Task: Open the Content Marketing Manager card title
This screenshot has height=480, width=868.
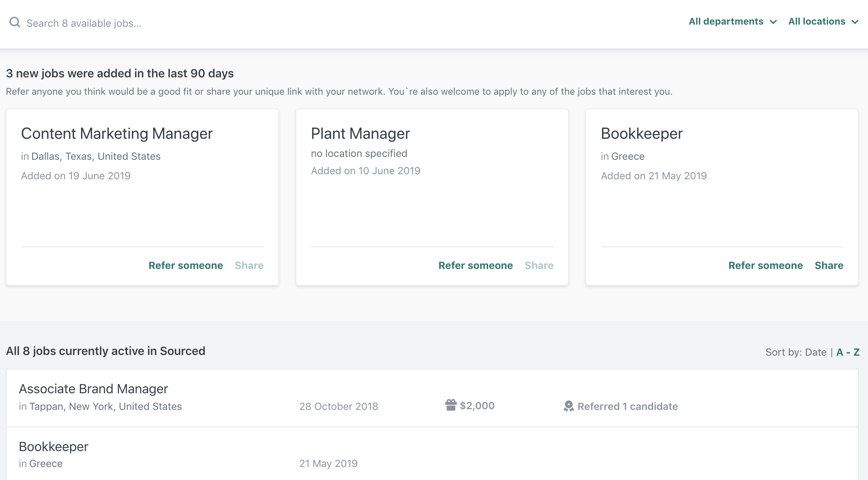Action: pyautogui.click(x=117, y=134)
